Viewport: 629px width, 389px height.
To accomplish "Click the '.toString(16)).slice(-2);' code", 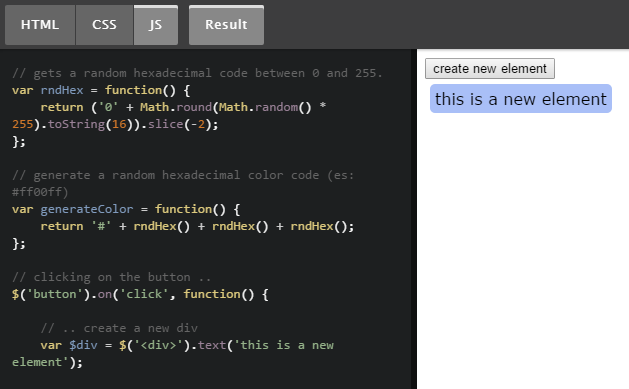I will tap(129, 124).
